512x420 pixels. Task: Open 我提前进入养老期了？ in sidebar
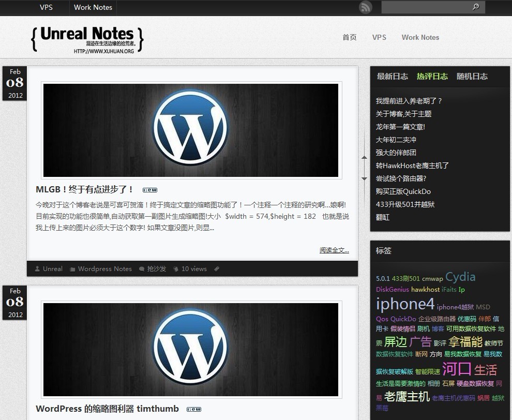(409, 101)
